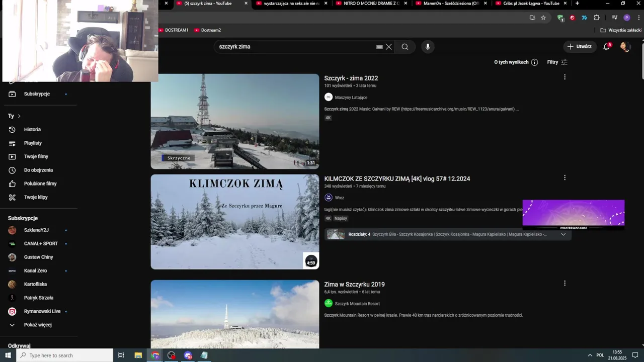This screenshot has width=644, height=362.
Task: Open the CANAL+ SPORT subscription
Action: tap(40, 243)
